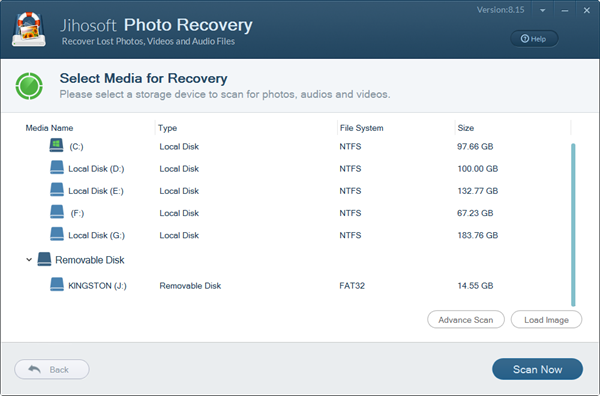Screen dimensions: 600x396
Task: Click the Media Name column header
Action: pos(49,128)
